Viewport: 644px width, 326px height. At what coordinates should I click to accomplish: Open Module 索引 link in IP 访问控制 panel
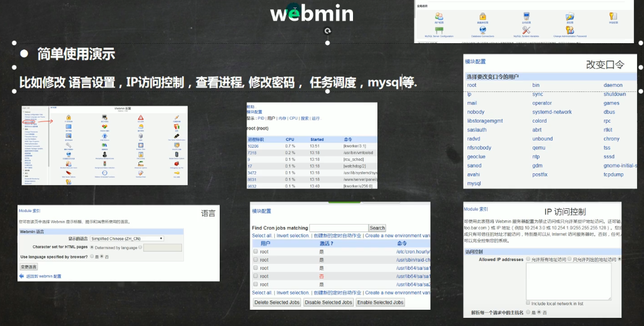(x=476, y=209)
